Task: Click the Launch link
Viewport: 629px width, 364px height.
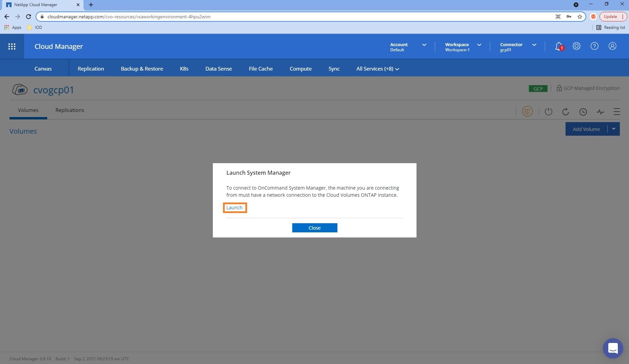Action: tap(235, 208)
